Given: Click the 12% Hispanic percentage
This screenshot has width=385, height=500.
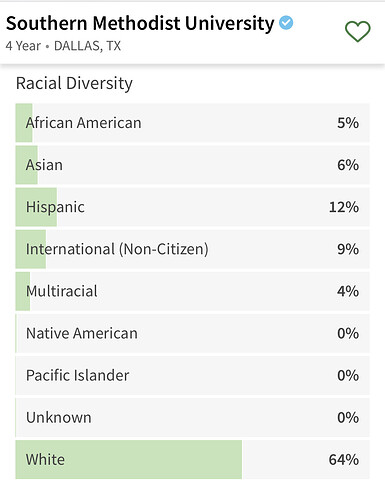Looking at the screenshot, I should tap(344, 207).
